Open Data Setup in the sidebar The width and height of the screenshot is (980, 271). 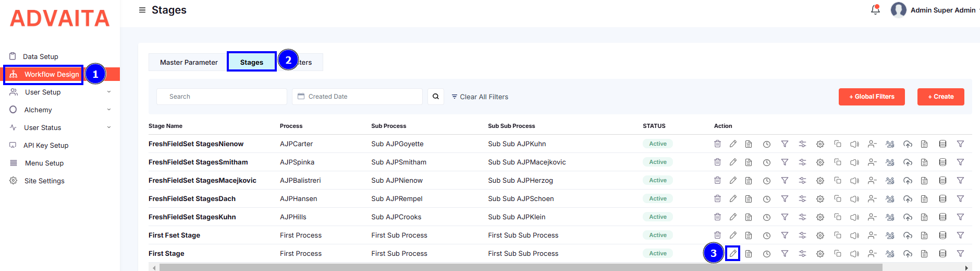(x=41, y=56)
